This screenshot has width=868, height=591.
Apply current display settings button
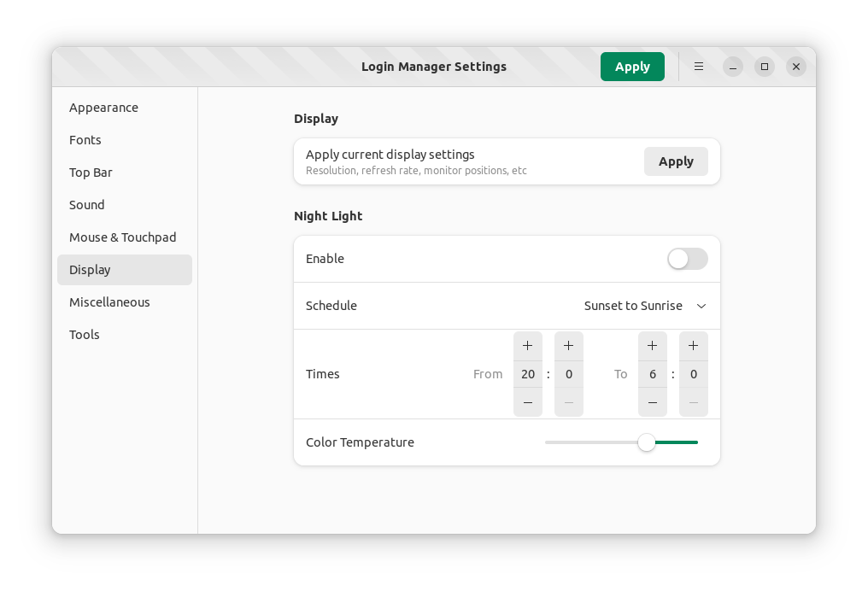pyautogui.click(x=675, y=161)
